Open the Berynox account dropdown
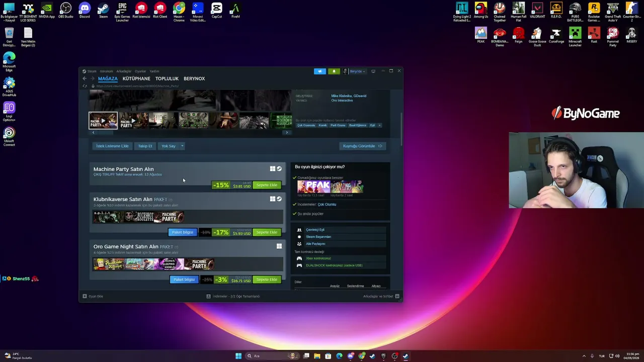The image size is (644, 362). click(x=357, y=71)
